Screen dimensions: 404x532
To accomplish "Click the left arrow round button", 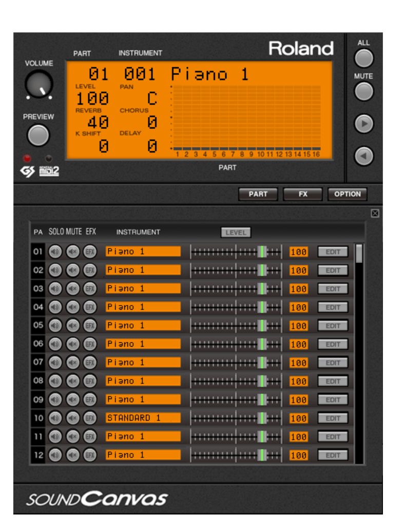I will tap(363, 156).
